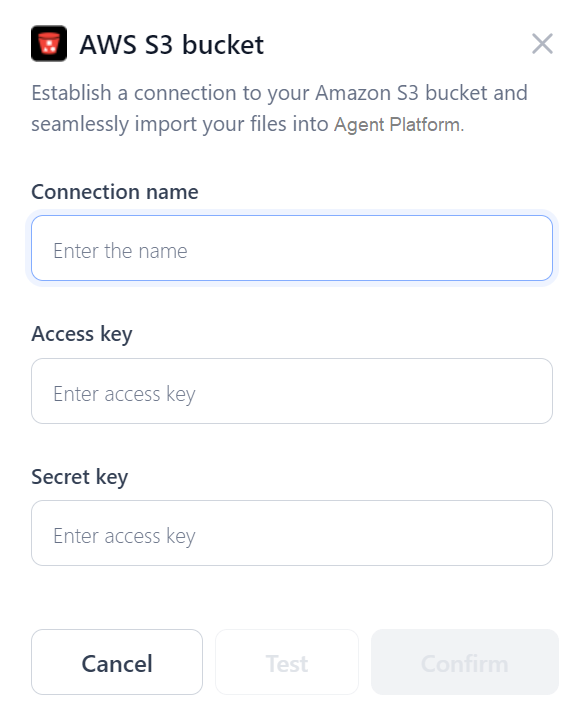
Task: Click the Test connection button
Action: click(286, 662)
